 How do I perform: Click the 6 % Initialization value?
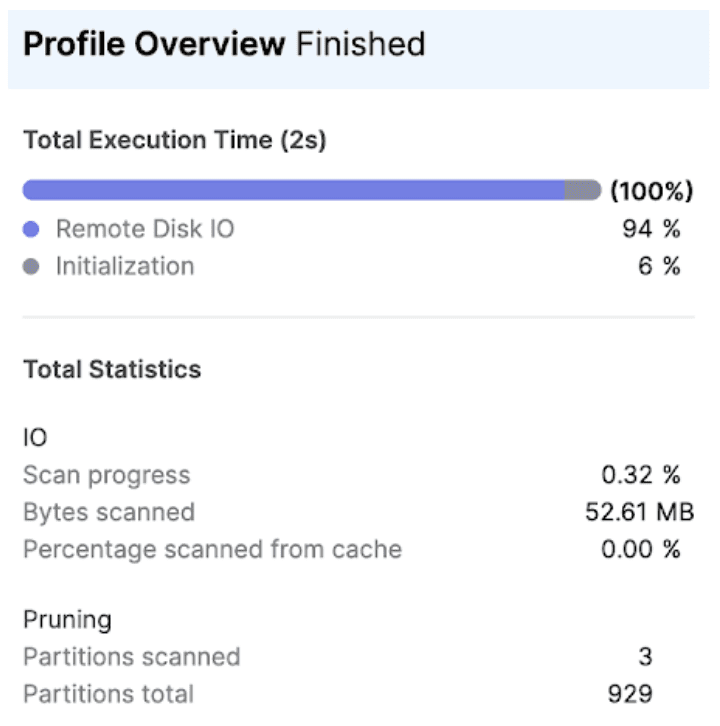click(x=660, y=267)
